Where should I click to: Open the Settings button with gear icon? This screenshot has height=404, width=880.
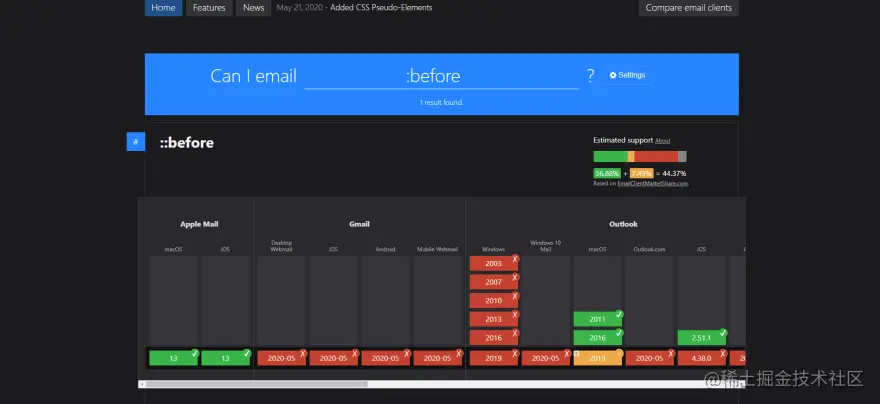point(627,75)
